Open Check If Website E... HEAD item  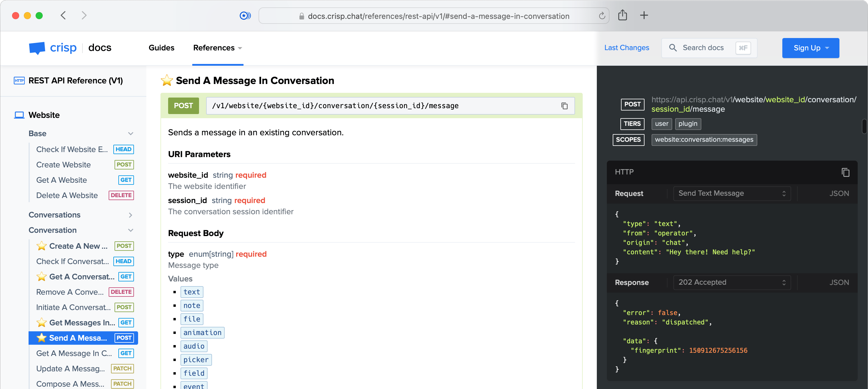pos(85,149)
